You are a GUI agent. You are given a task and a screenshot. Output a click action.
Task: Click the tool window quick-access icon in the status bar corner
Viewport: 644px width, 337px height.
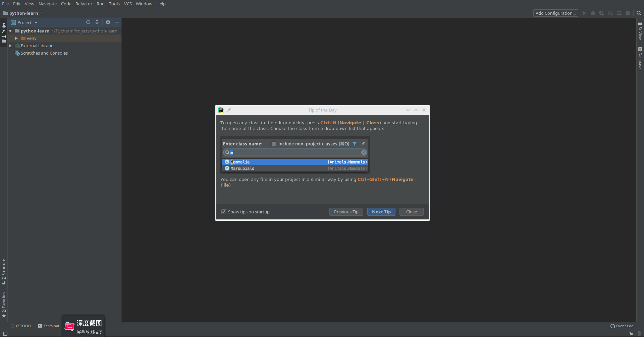pyautogui.click(x=5, y=334)
